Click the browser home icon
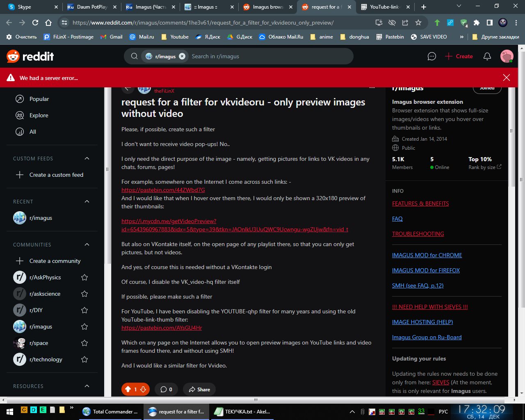The image size is (525, 420). coord(48,23)
